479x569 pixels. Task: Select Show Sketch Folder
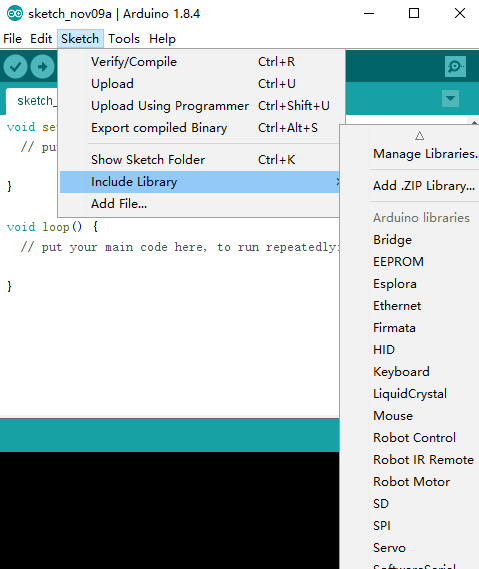(x=200, y=160)
